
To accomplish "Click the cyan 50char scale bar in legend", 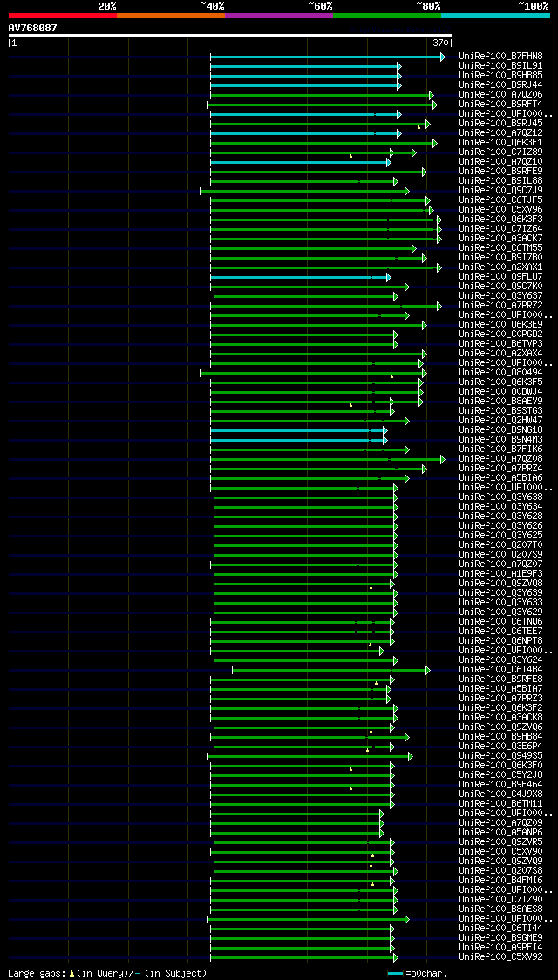I will click(395, 973).
